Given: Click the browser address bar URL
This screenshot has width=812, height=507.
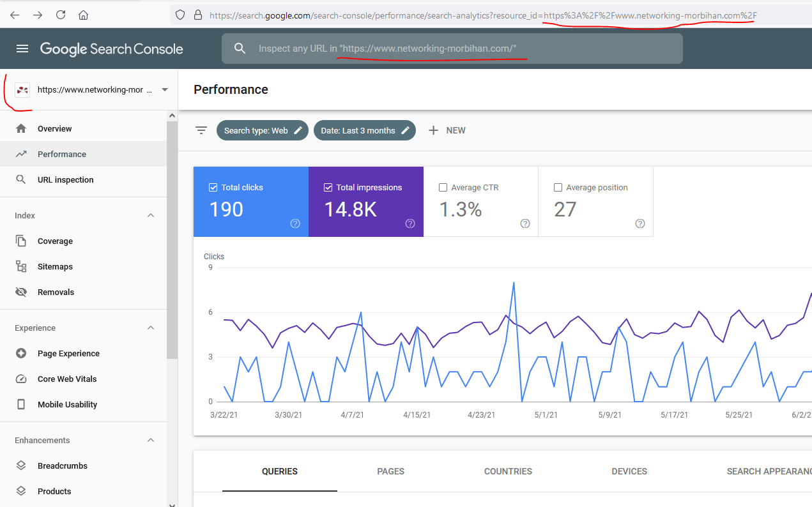Looking at the screenshot, I should 484,15.
